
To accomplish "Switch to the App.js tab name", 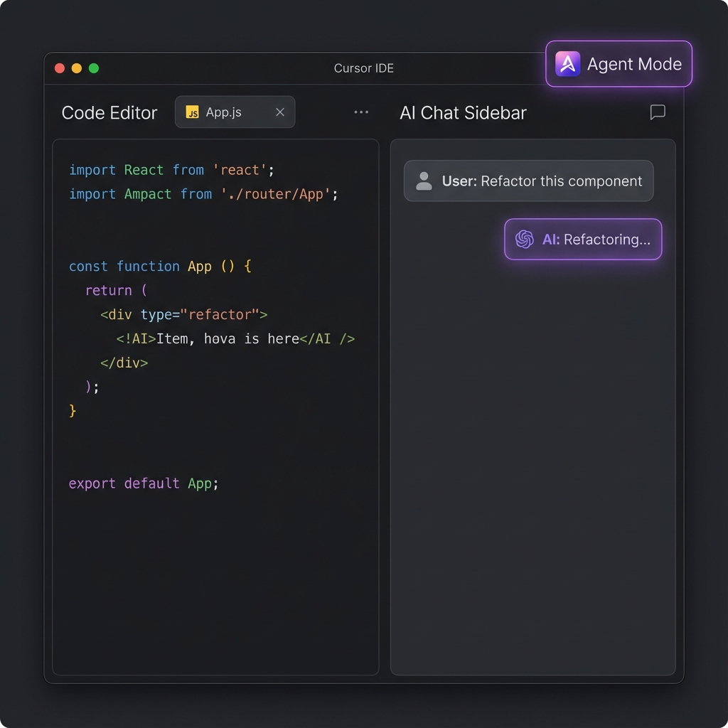I will click(x=224, y=112).
